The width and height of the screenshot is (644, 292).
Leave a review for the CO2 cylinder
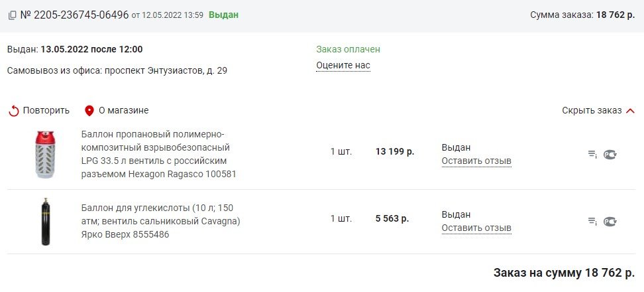pos(476,228)
